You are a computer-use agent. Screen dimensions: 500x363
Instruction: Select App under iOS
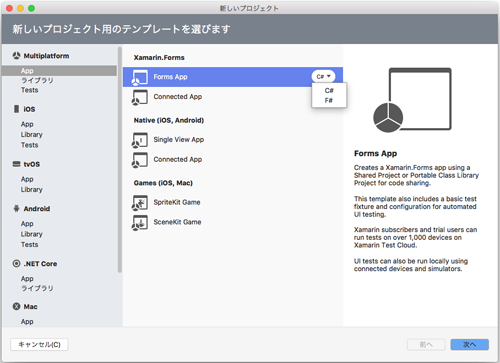click(x=27, y=124)
